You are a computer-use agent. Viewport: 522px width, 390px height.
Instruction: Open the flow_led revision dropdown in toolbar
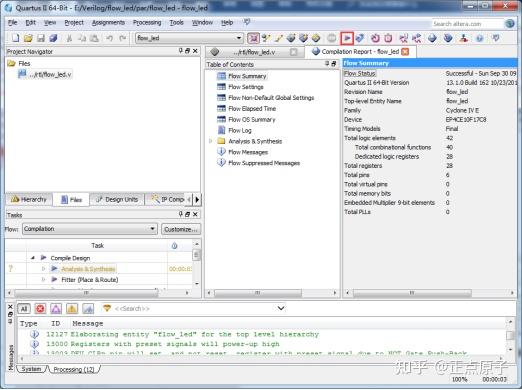[189, 38]
